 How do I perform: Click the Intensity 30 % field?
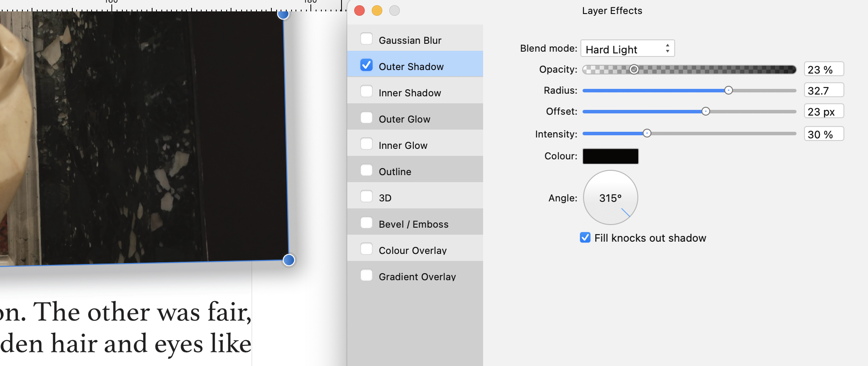[824, 134]
